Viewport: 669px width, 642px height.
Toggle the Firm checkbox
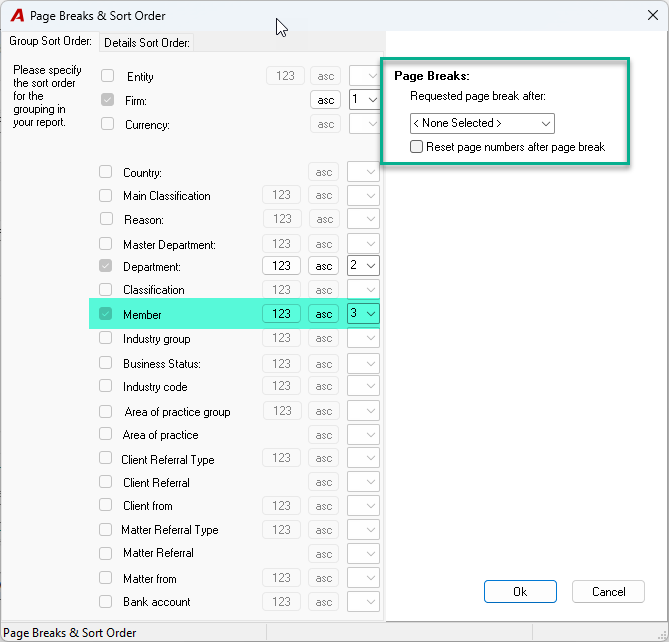108,100
